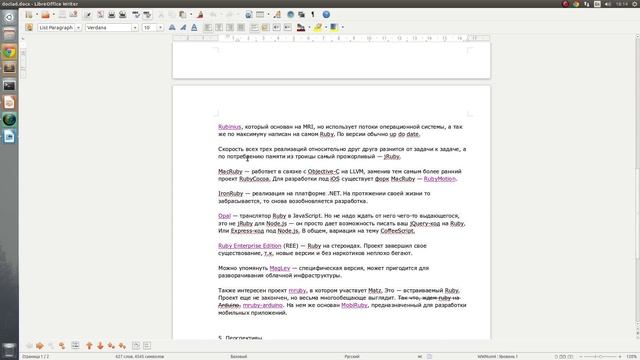Export directly as PDF icon

coord(100,15)
